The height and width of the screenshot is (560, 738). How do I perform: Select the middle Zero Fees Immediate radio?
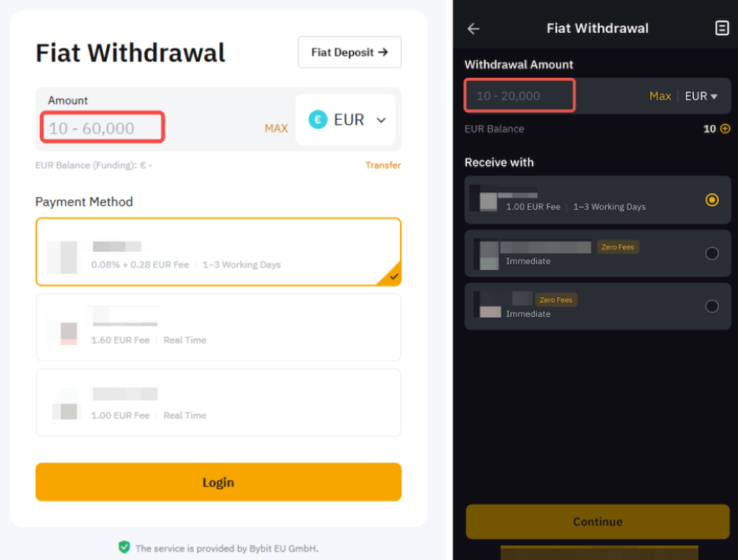tap(712, 253)
